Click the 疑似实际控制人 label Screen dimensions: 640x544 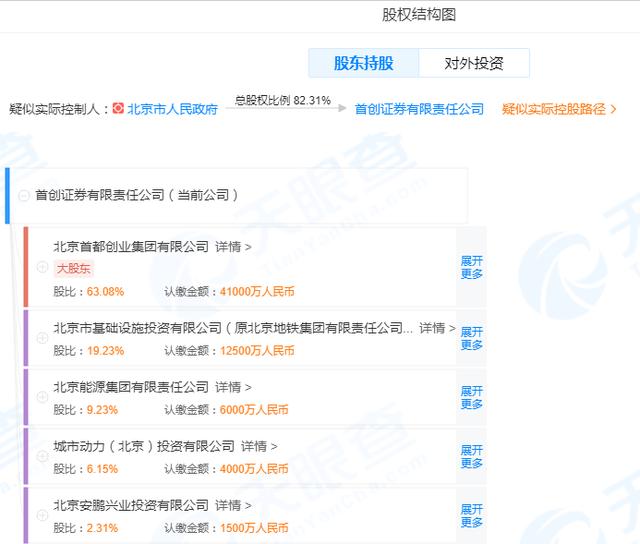pyautogui.click(x=59, y=109)
